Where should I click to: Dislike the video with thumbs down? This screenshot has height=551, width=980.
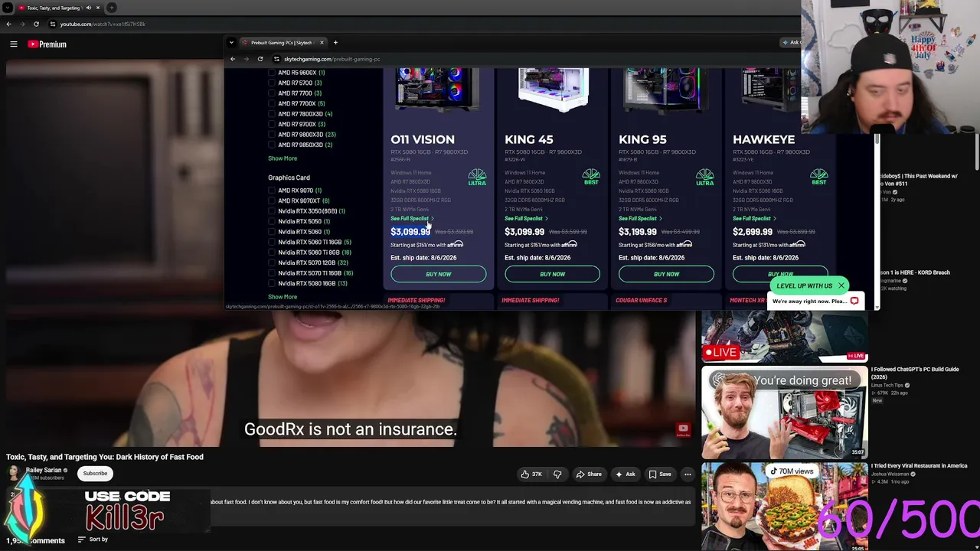(x=557, y=474)
